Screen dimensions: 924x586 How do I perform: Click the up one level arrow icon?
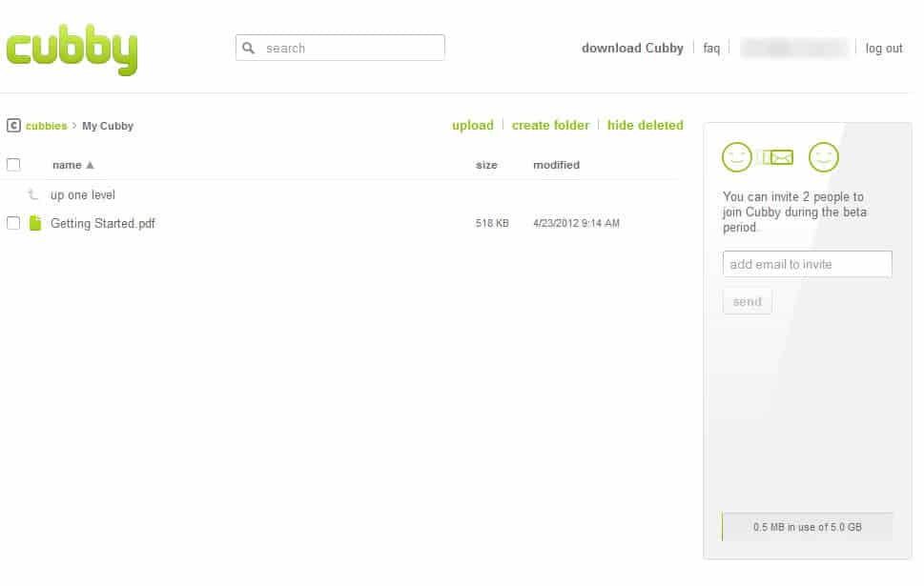click(33, 194)
